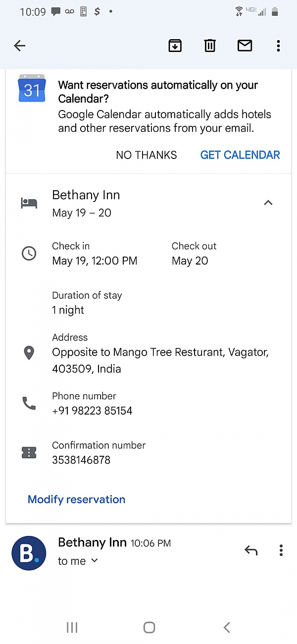The image size is (297, 644).
Task: Archive this email
Action: click(175, 46)
